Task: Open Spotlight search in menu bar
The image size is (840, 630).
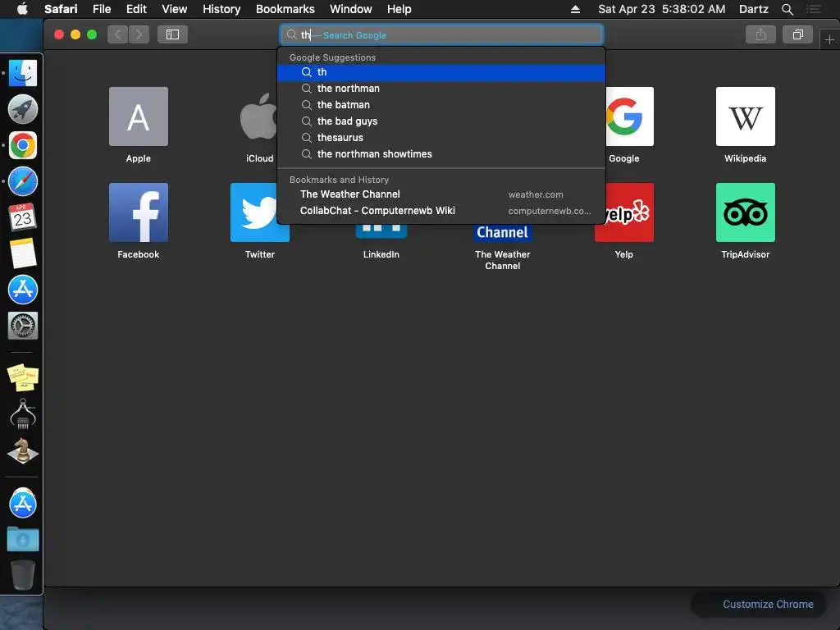Action: (x=787, y=9)
